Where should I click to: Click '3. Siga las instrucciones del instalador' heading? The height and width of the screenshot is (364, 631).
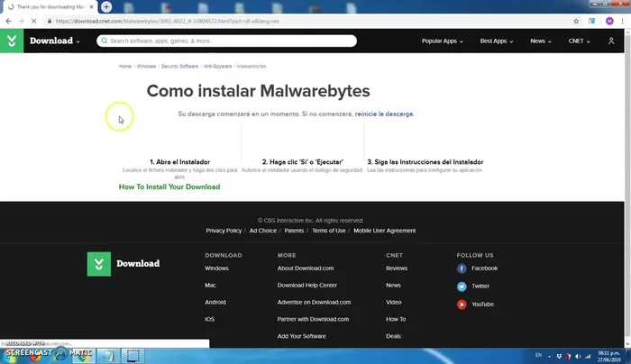[425, 162]
